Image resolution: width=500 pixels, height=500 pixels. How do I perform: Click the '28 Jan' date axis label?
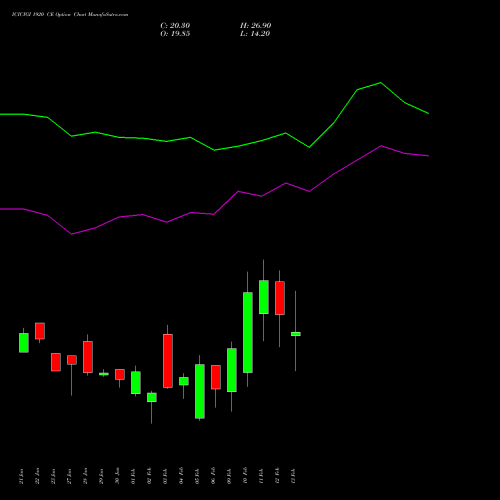[86, 476]
